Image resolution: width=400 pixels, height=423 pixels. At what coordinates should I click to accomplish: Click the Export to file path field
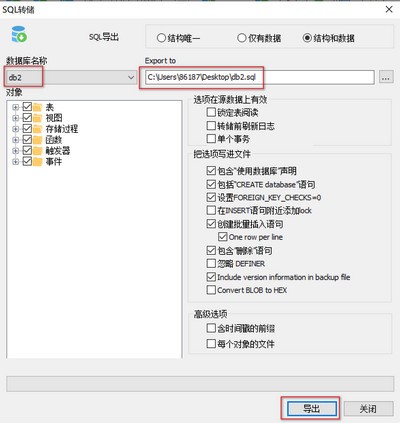pos(260,77)
